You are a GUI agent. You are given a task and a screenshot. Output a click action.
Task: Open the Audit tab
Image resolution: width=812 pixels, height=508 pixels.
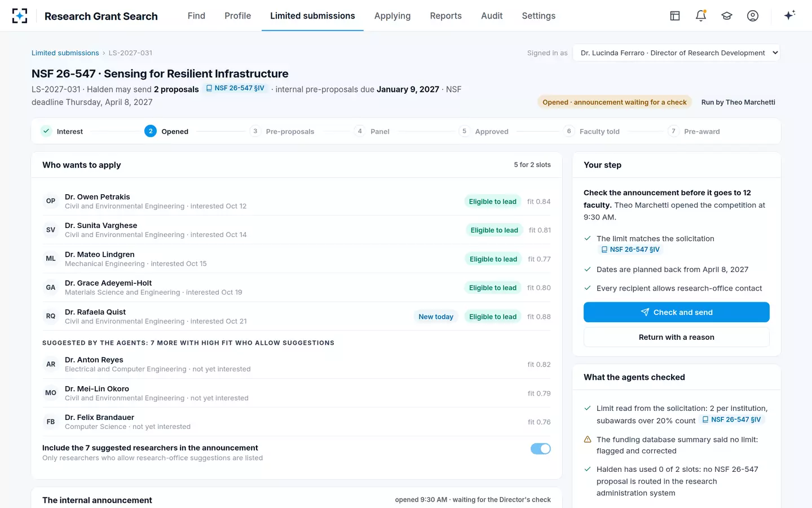pyautogui.click(x=492, y=16)
